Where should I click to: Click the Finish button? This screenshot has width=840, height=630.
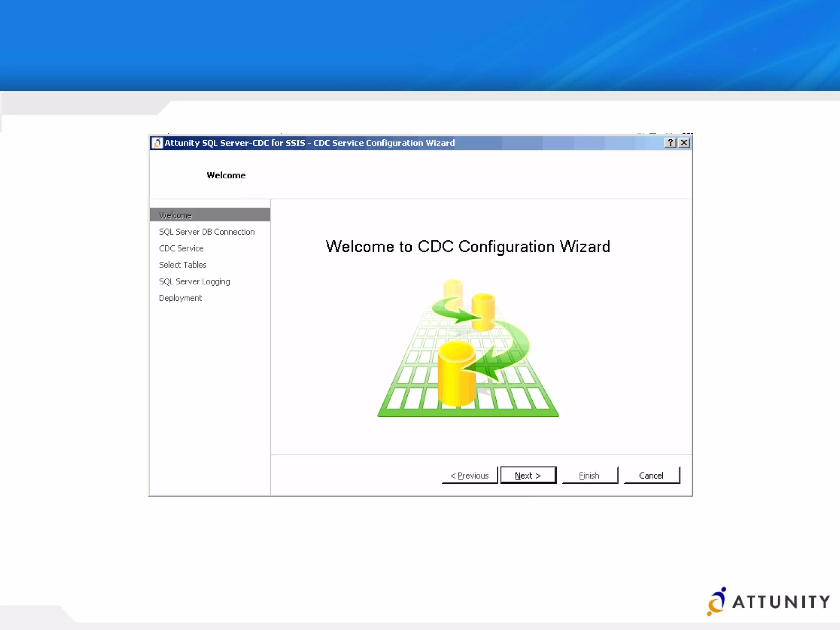pyautogui.click(x=590, y=475)
